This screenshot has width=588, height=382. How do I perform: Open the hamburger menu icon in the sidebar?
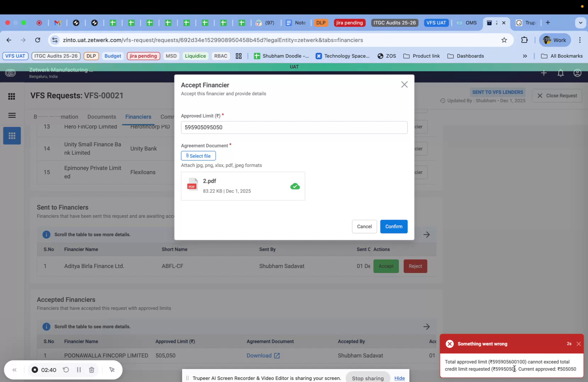pos(12,115)
